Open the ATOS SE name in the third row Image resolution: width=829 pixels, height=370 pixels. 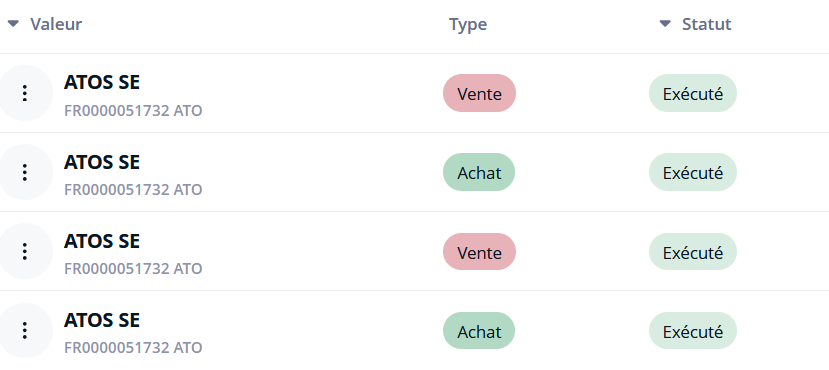[x=102, y=241]
